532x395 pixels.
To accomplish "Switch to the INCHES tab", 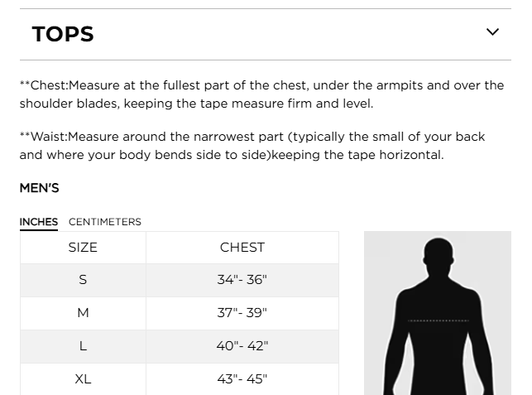I will click(39, 222).
